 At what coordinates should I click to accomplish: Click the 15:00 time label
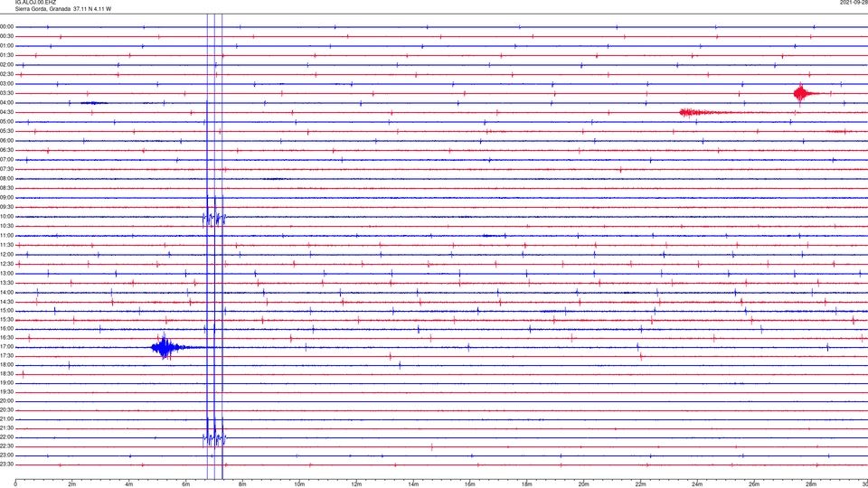coord(7,311)
